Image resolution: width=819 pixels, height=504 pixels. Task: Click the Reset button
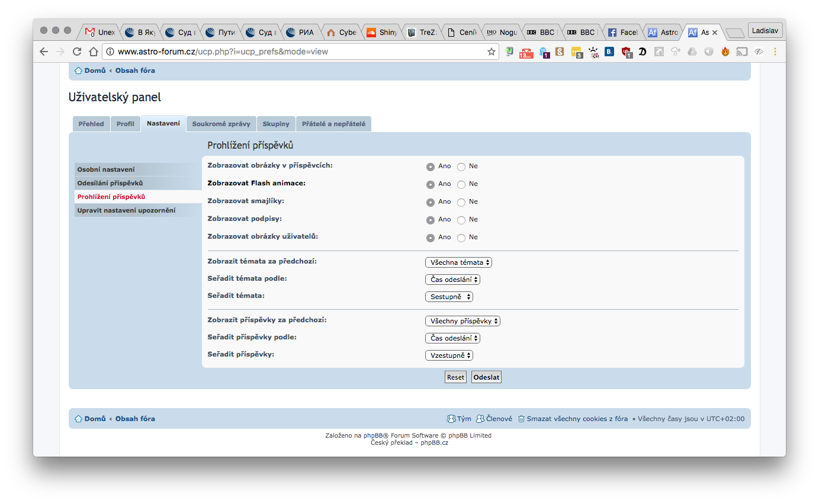455,377
